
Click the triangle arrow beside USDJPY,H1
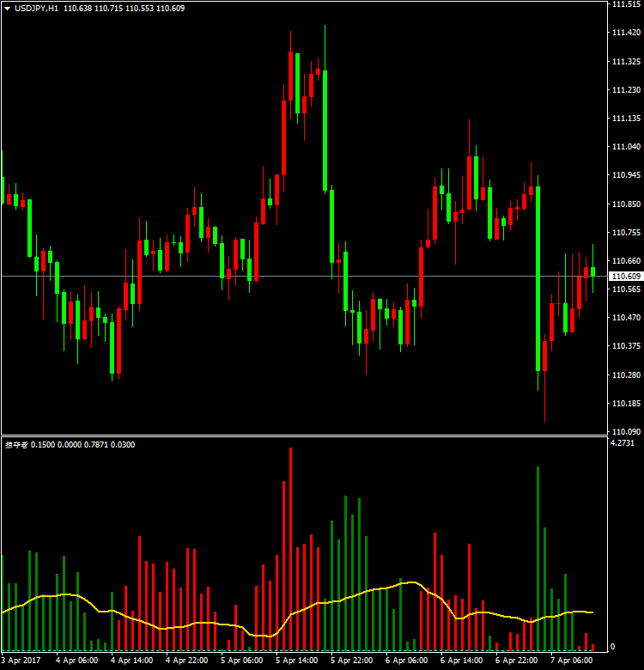pyautogui.click(x=8, y=8)
